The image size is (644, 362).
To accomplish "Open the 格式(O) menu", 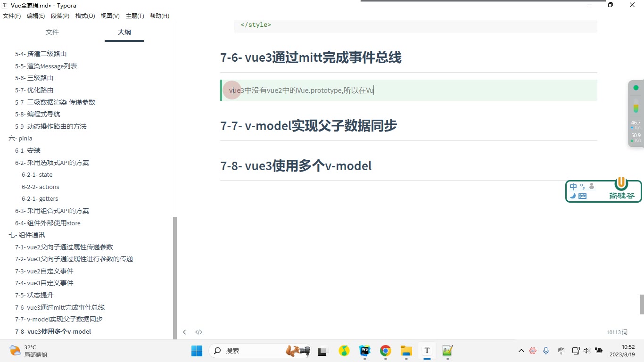I will [85, 16].
